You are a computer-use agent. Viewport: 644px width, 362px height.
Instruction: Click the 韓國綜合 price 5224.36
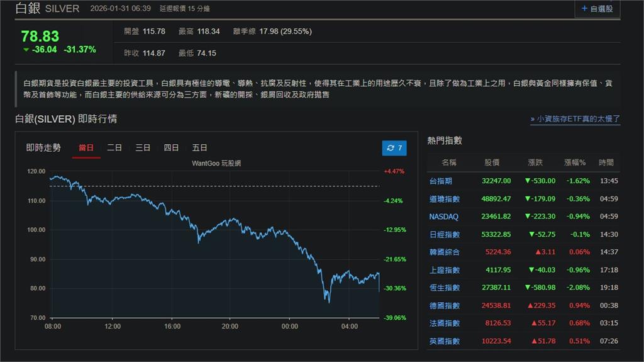[498, 252]
